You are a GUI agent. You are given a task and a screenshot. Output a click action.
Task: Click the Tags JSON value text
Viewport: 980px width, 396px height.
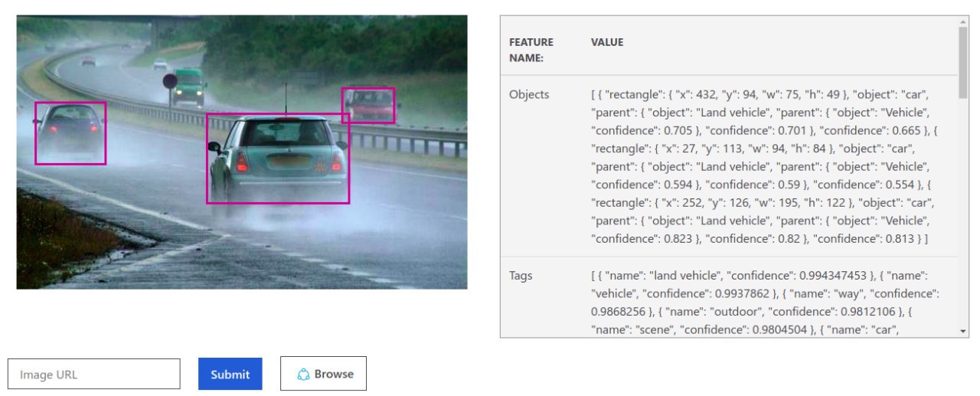click(x=766, y=303)
